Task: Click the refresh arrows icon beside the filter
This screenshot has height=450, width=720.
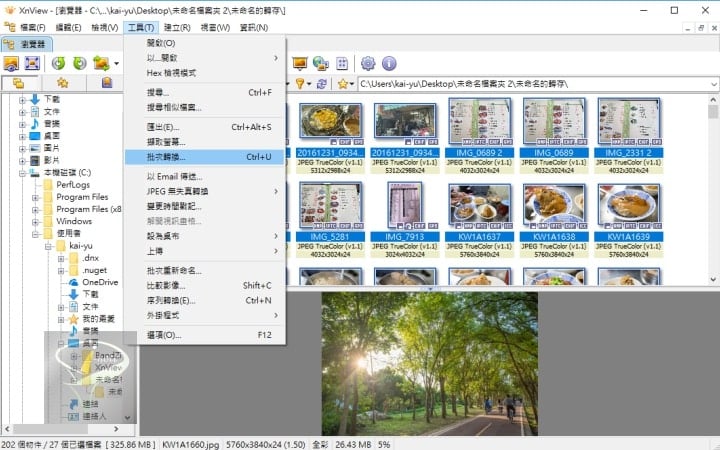Action: point(322,84)
